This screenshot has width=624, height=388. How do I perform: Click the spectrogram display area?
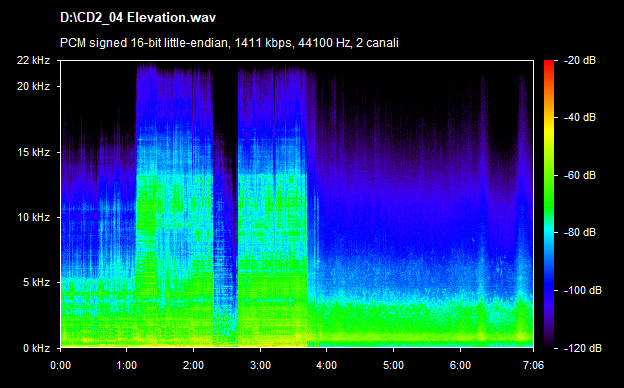[x=297, y=204]
